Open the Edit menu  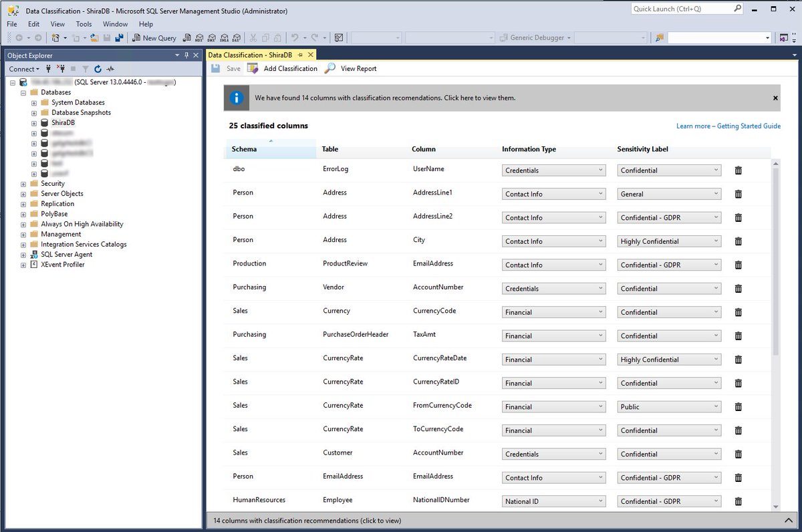[x=33, y=24]
